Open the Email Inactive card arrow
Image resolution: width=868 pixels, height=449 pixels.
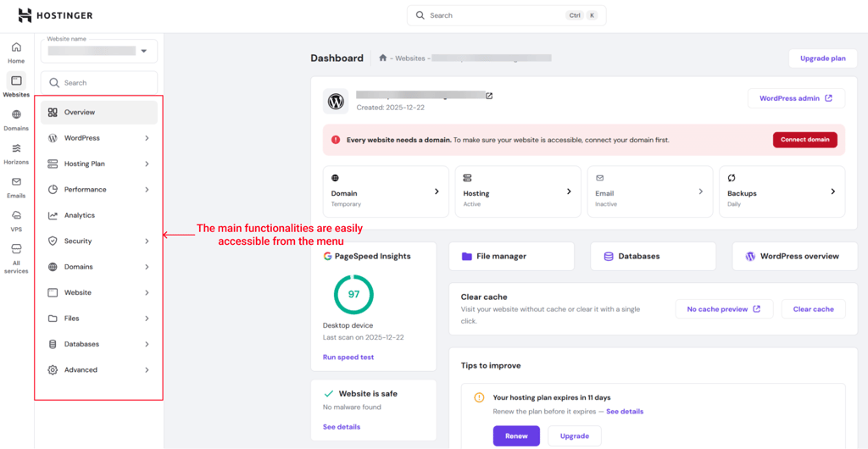pyautogui.click(x=700, y=191)
